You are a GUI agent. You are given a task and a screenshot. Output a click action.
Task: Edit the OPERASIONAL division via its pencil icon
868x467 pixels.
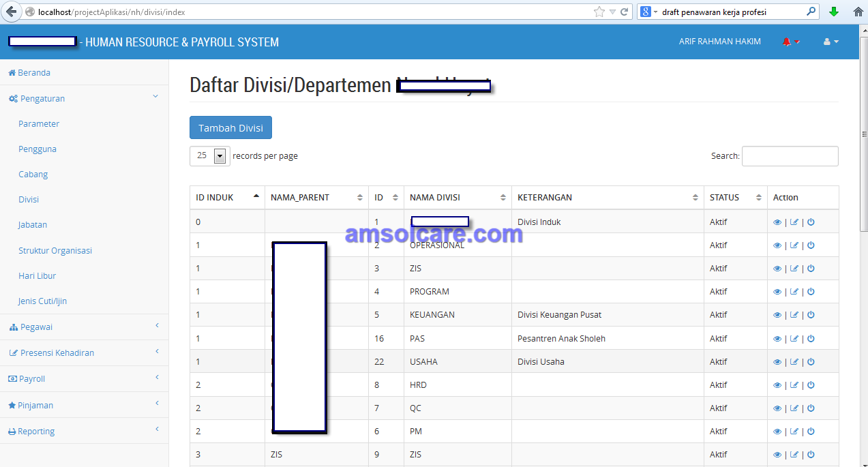tap(794, 245)
